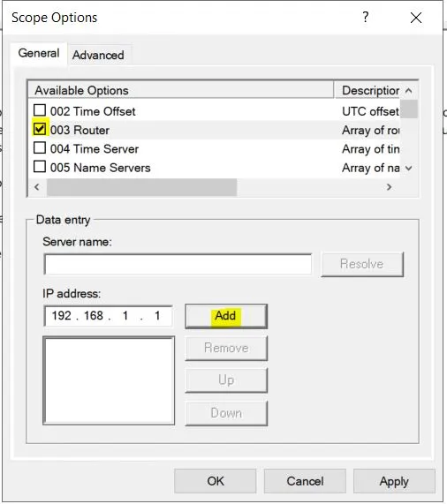447x504 pixels.
Task: Uncheck the 003 Router option
Action: pos(40,129)
